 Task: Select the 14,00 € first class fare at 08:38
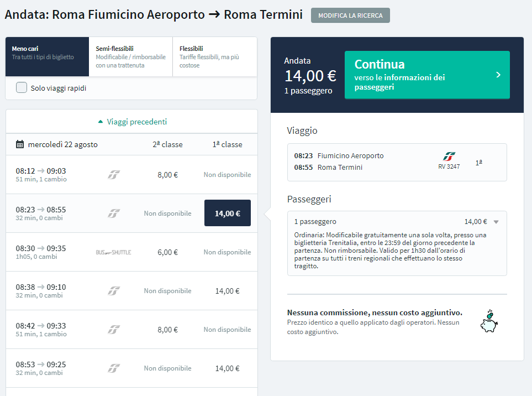(227, 290)
